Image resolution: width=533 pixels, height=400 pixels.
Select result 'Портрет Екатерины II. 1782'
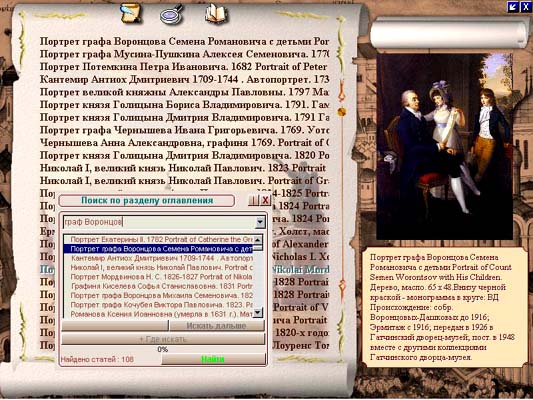(x=161, y=239)
